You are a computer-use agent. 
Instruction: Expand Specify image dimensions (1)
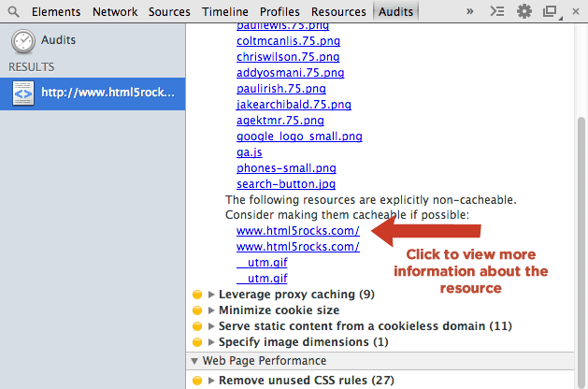point(211,342)
